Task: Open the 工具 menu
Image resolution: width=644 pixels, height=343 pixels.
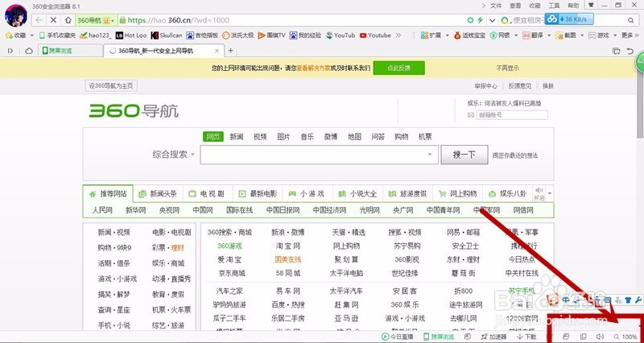Action: click(554, 6)
